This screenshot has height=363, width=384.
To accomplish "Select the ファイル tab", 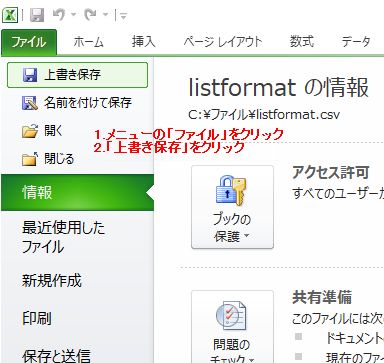I will (29, 42).
